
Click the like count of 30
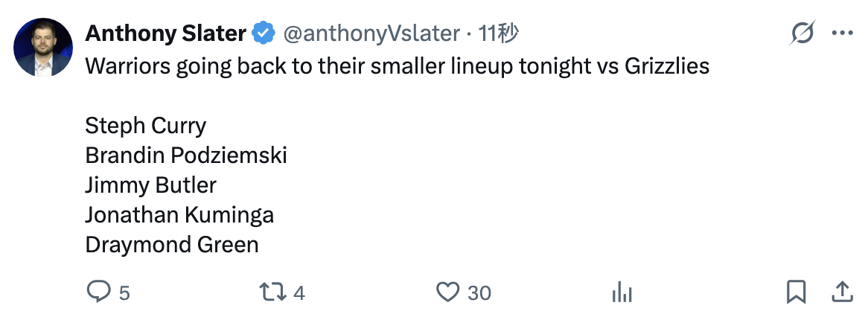point(479,293)
